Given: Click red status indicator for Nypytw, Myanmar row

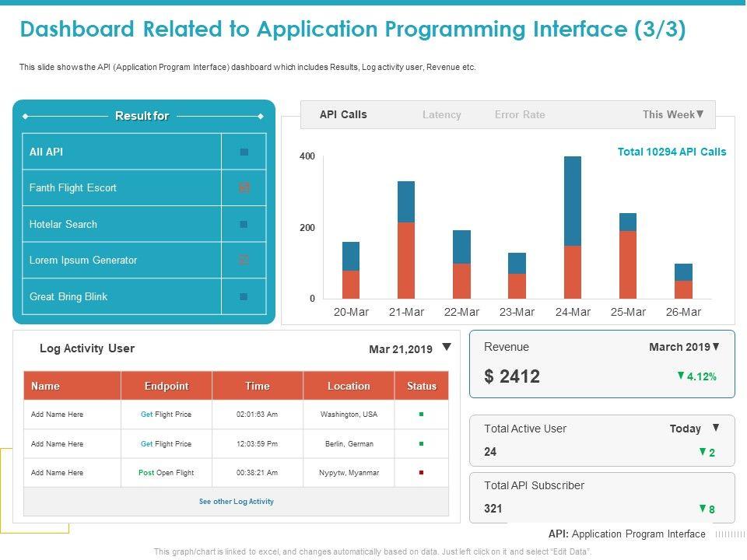Looking at the screenshot, I should 422,473.
